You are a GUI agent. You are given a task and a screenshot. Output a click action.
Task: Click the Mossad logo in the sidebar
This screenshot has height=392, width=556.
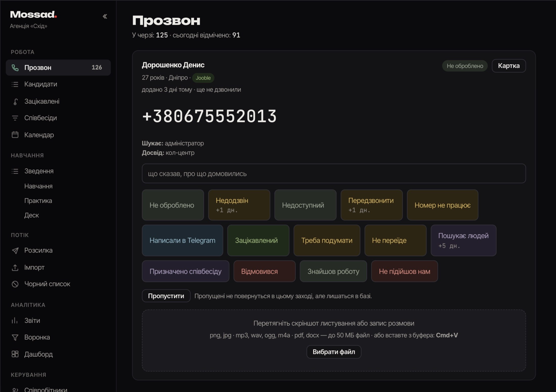(x=34, y=14)
